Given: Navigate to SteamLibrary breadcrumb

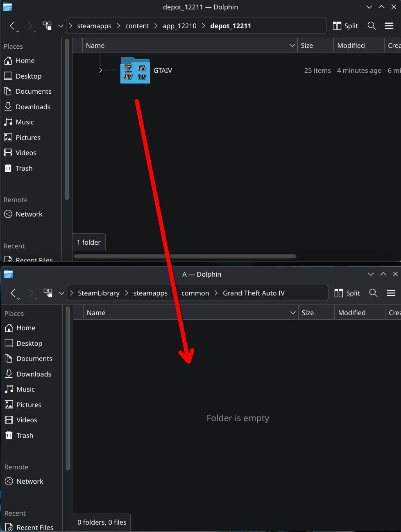Looking at the screenshot, I should coord(99,293).
